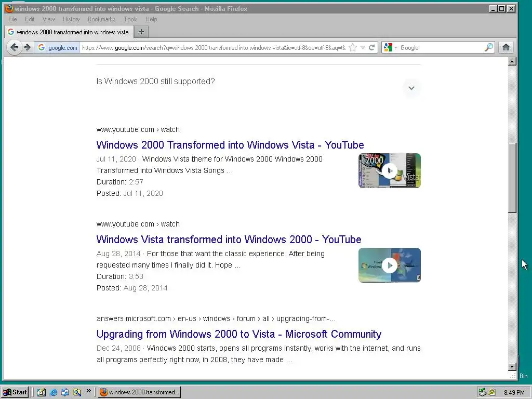Viewport: 532px width, 399px height.
Task: Open the URL history dropdown arrow
Action: click(x=363, y=47)
